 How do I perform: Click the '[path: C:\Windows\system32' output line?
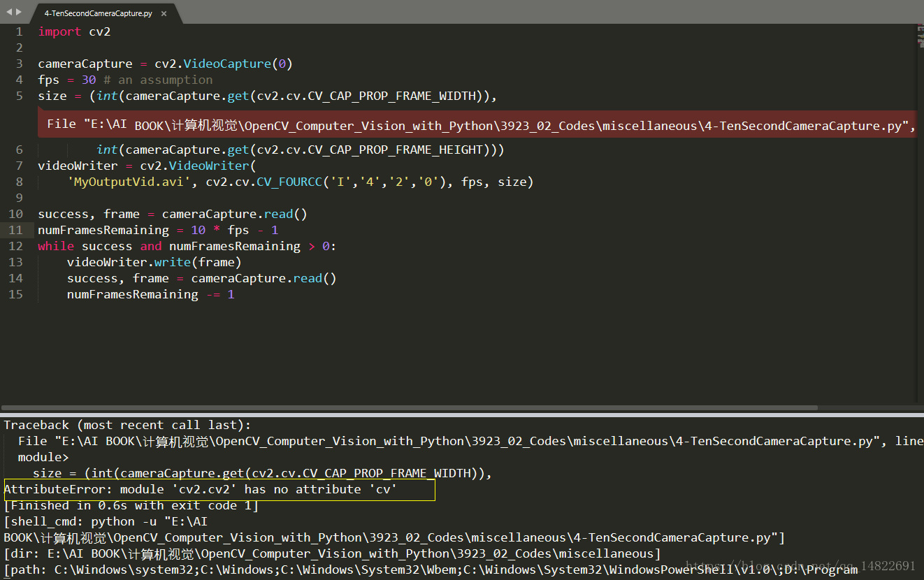431,570
